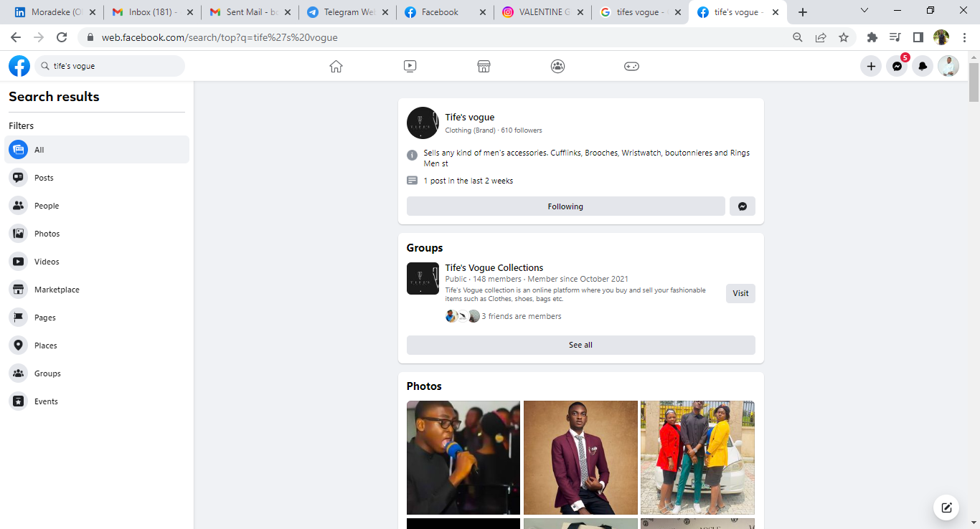Open Chrome extensions puzzle icon
Screen dimensions: 980x529
pos(872,37)
